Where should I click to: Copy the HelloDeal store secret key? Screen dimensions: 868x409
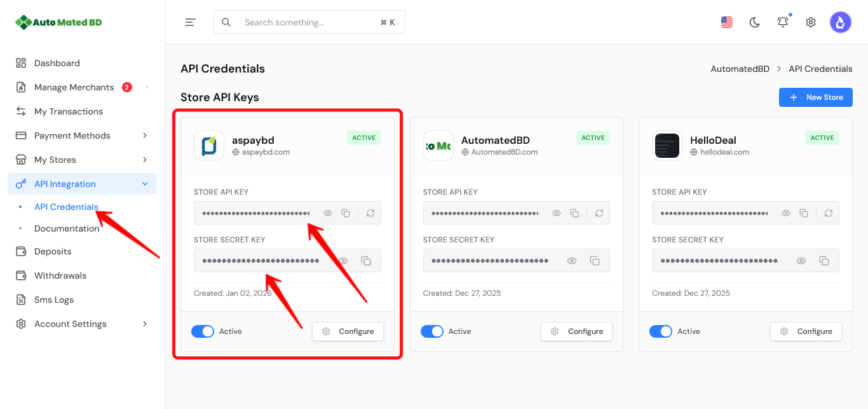pos(824,261)
